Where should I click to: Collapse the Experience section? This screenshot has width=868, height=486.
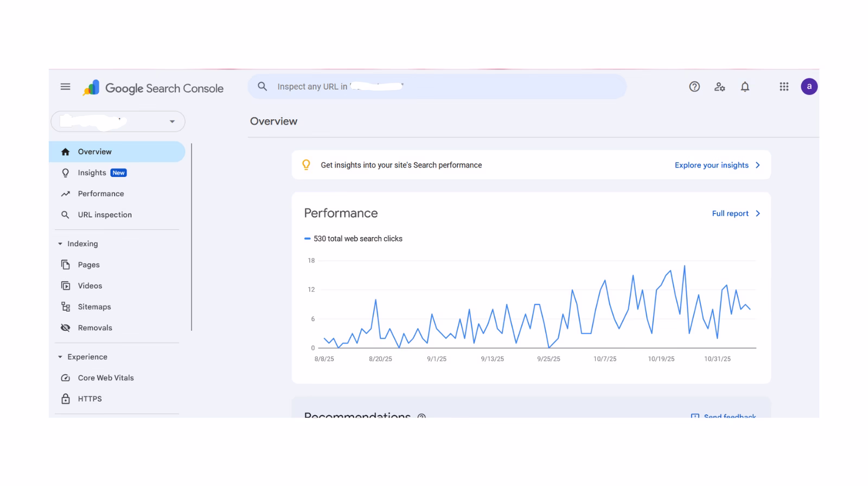click(60, 357)
